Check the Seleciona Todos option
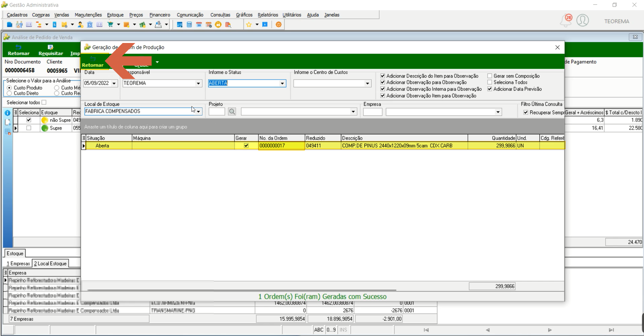Image resolution: width=644 pixels, height=336 pixels. pos(490,82)
